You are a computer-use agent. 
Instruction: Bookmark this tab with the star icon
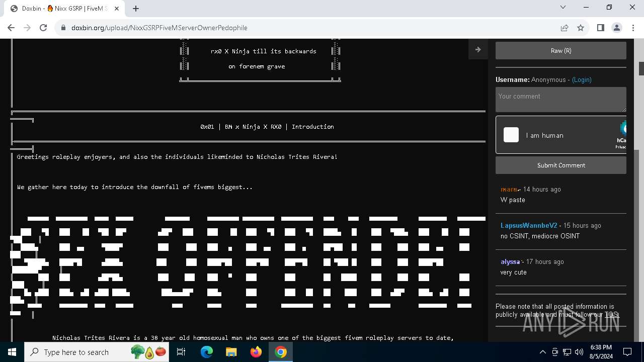[581, 28]
